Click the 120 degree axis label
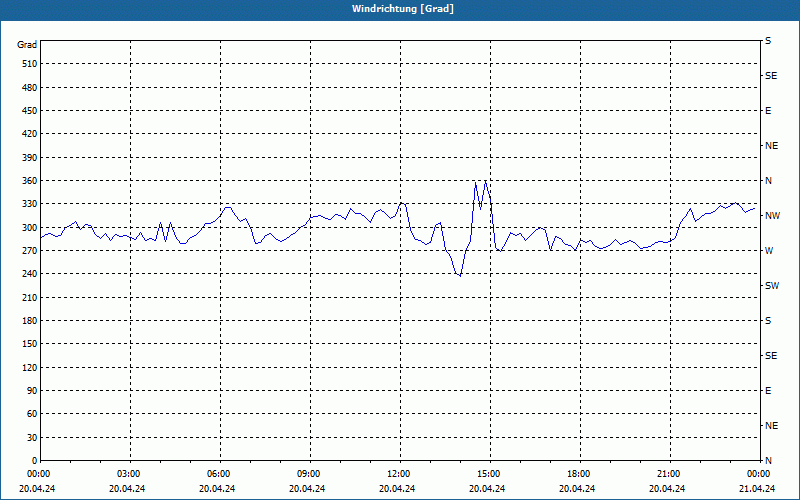Screen dimensions: 800x500 [30, 367]
